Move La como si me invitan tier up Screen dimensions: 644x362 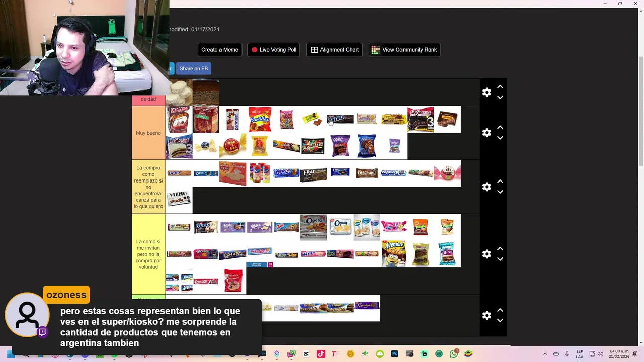point(500,249)
